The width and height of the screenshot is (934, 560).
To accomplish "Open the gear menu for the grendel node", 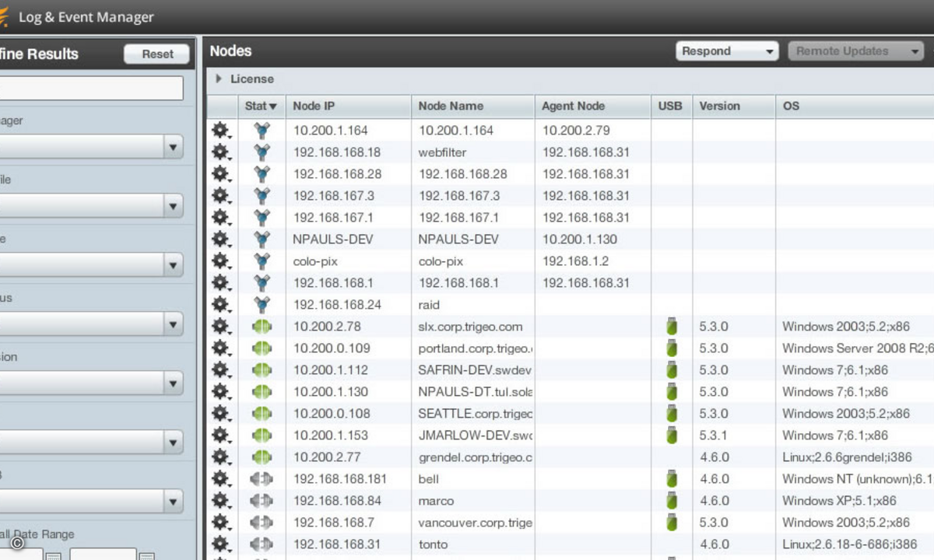I will 221,457.
